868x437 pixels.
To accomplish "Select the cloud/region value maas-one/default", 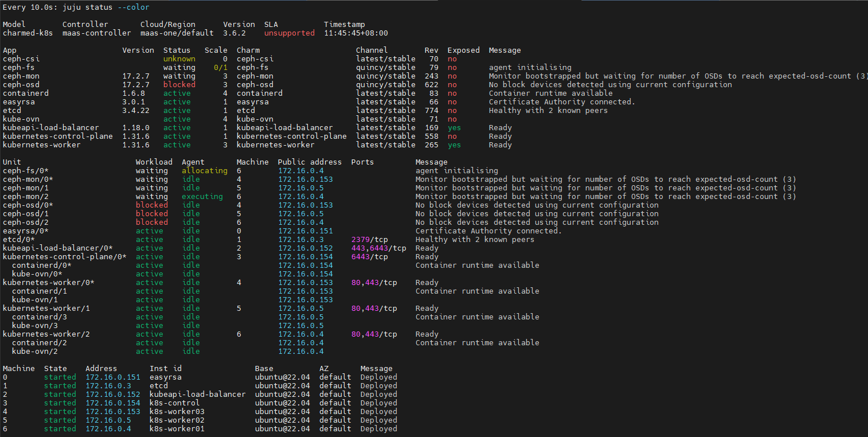I will pos(177,33).
